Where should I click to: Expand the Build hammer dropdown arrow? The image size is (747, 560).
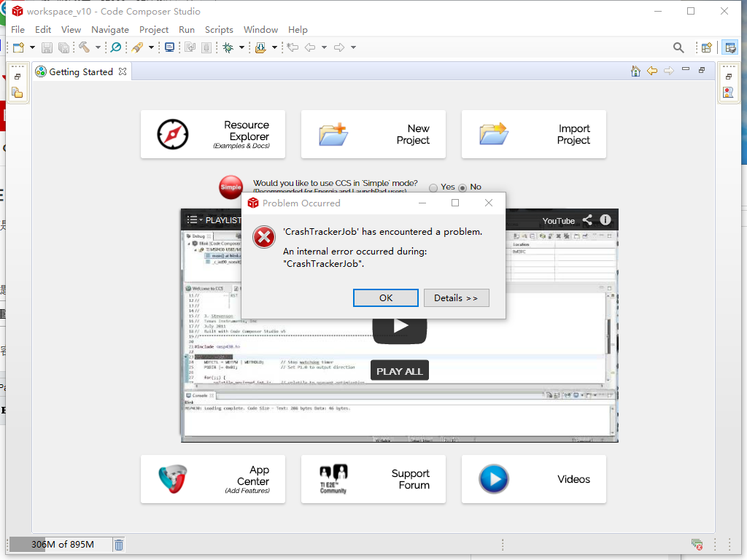tap(98, 47)
